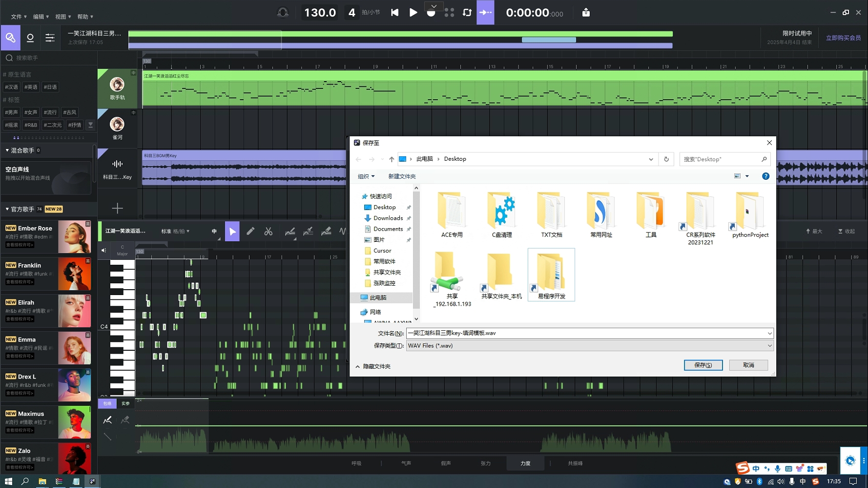Collapse the 混合歌手 section
Viewport: 868px width, 488px height.
7,150
